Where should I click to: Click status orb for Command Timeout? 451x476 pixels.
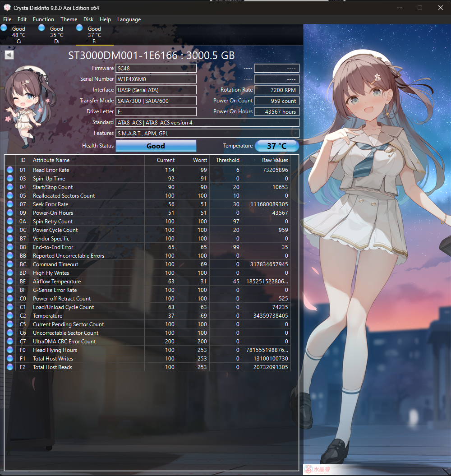click(10, 264)
